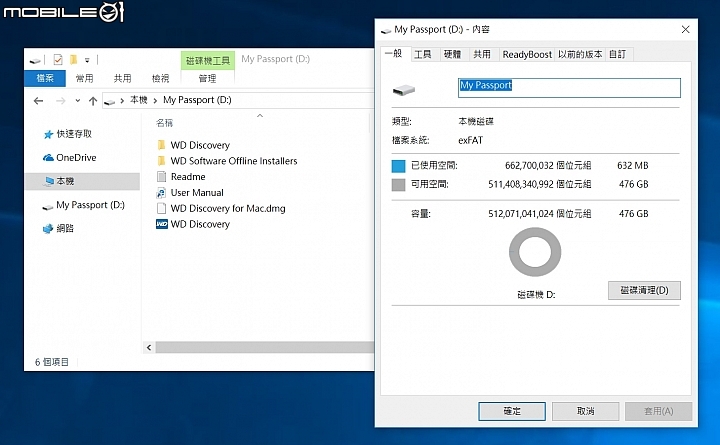Click the Properties checkmark icon in quick access toolbar
The image size is (720, 445).
click(x=58, y=60)
